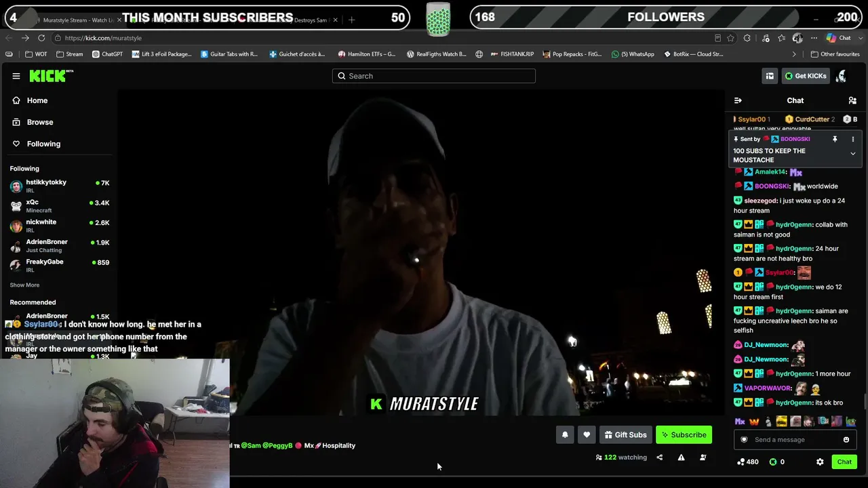Open Other favourites folder
Screen dimensions: 868x488
(x=835, y=54)
